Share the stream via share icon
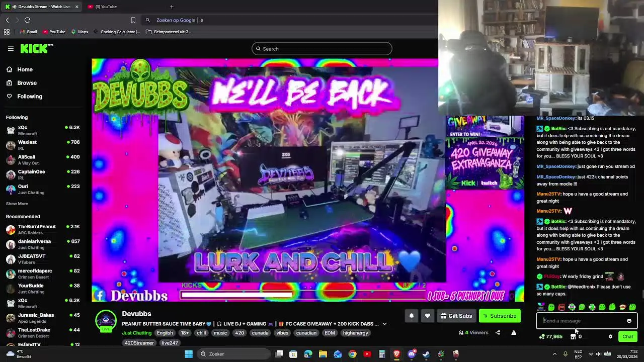The width and height of the screenshot is (644, 362). (498, 332)
